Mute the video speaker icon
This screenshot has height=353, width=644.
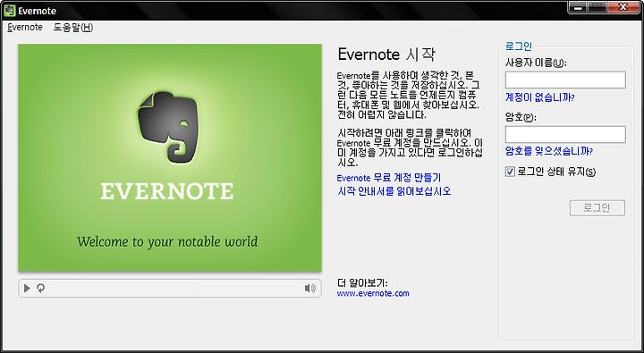point(310,288)
